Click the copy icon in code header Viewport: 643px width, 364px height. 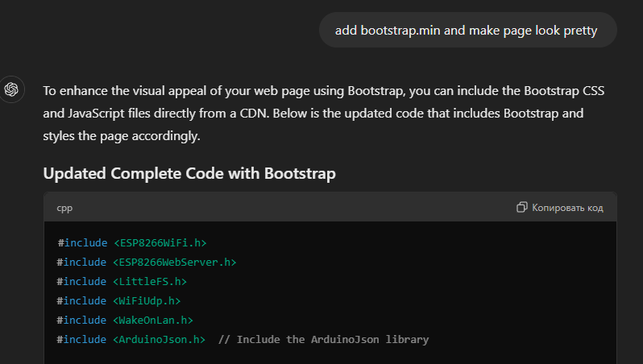(x=522, y=208)
